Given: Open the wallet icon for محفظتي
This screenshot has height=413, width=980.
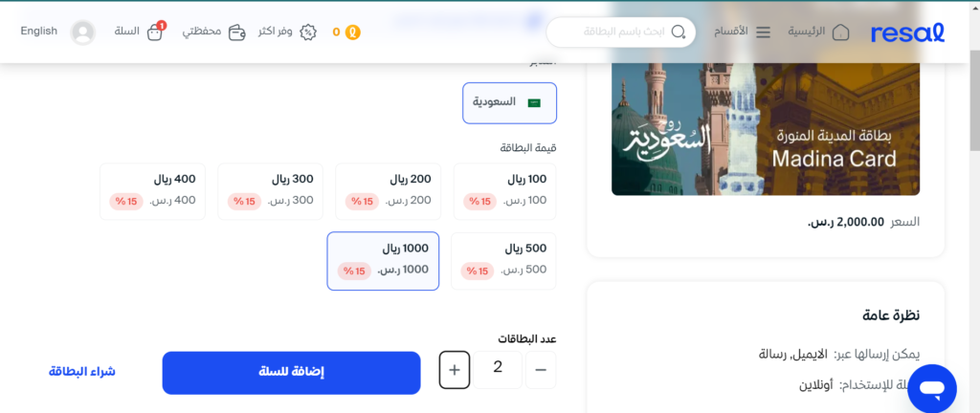Looking at the screenshot, I should pos(236,33).
